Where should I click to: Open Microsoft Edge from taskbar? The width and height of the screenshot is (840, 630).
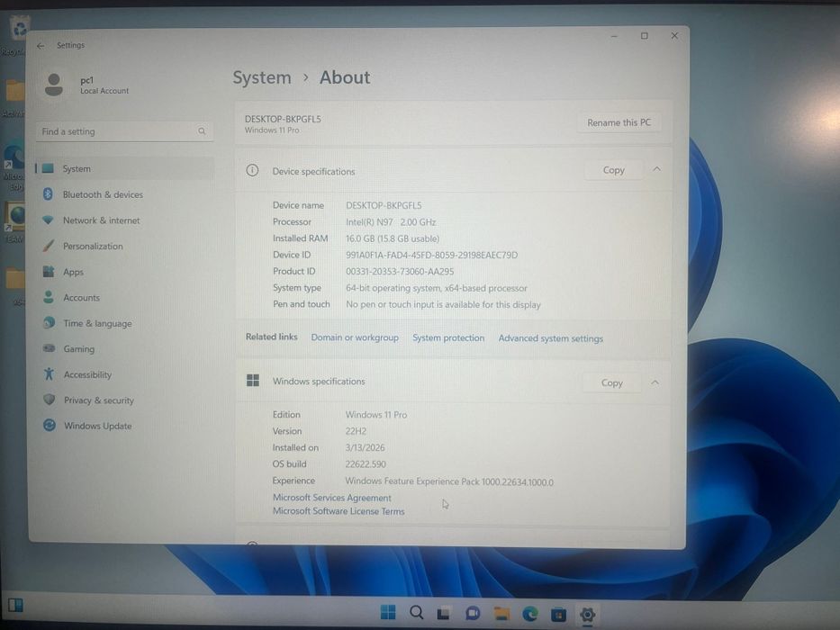[x=530, y=614]
